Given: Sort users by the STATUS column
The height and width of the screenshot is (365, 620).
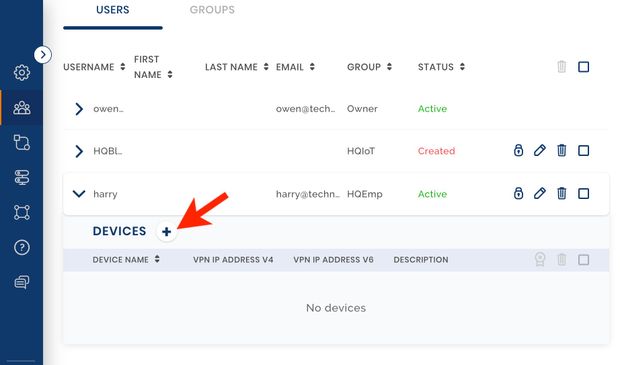Looking at the screenshot, I should [441, 67].
